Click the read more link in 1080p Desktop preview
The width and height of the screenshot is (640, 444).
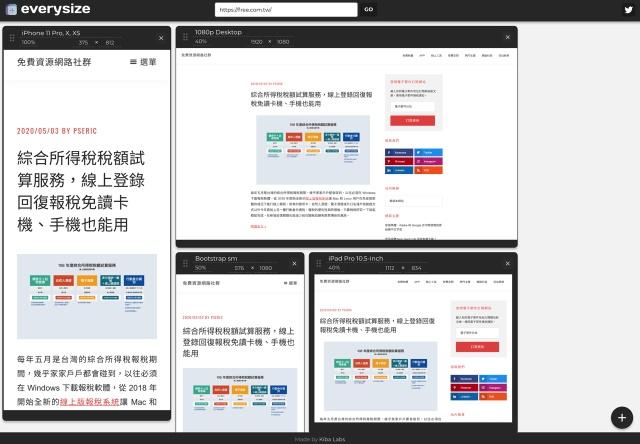pos(258,226)
